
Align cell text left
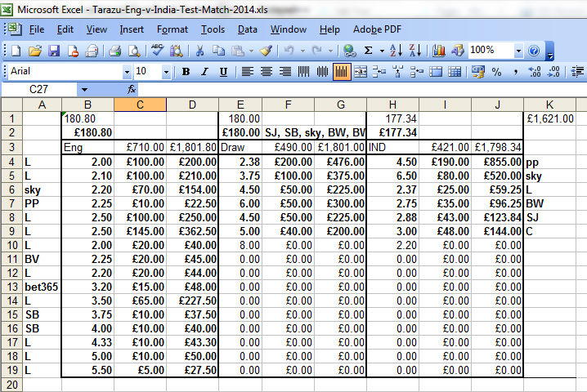[248, 72]
